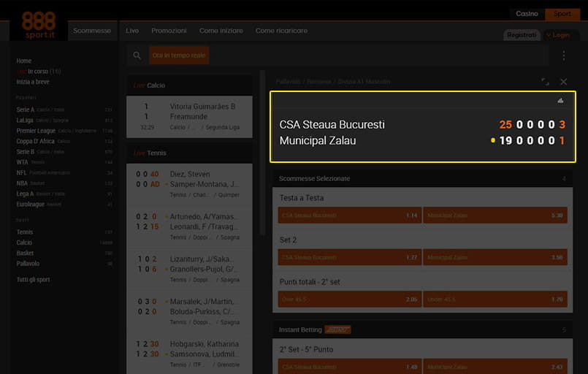Bet Municipal Zalau for Set 2
Screen dimensions: 588x374
tap(495, 257)
